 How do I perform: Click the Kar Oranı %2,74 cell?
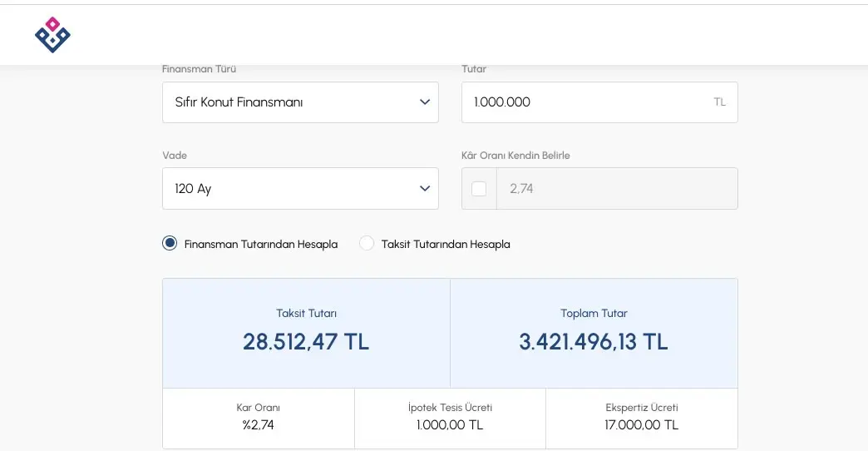258,417
